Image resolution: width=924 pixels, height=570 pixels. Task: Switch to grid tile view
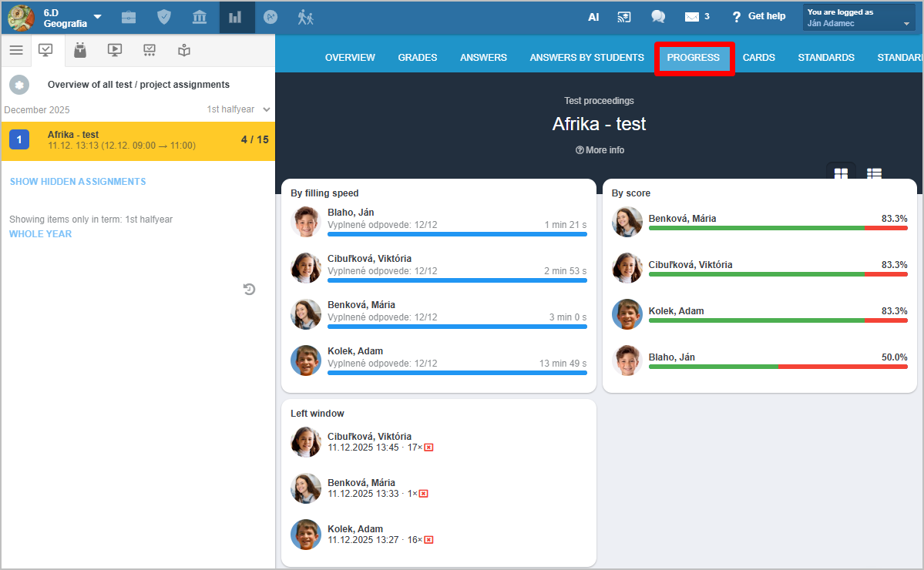pyautogui.click(x=841, y=173)
